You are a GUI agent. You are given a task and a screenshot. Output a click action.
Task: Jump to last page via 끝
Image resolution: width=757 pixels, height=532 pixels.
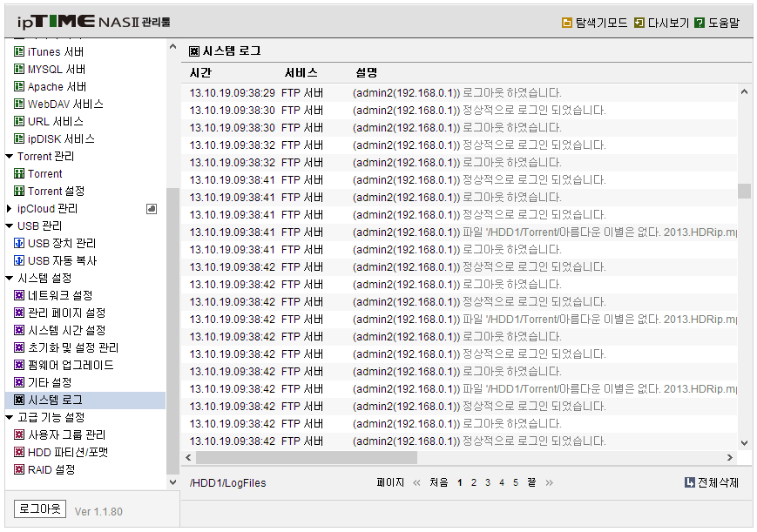(531, 482)
